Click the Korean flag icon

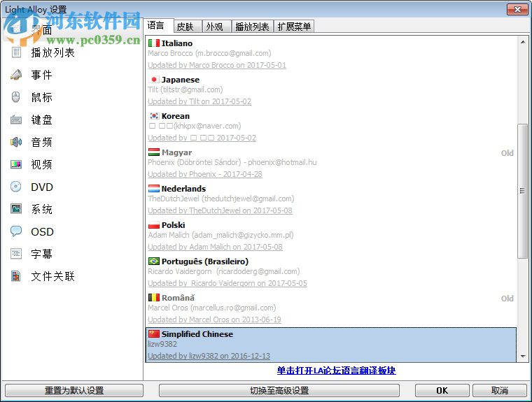pyautogui.click(x=154, y=115)
